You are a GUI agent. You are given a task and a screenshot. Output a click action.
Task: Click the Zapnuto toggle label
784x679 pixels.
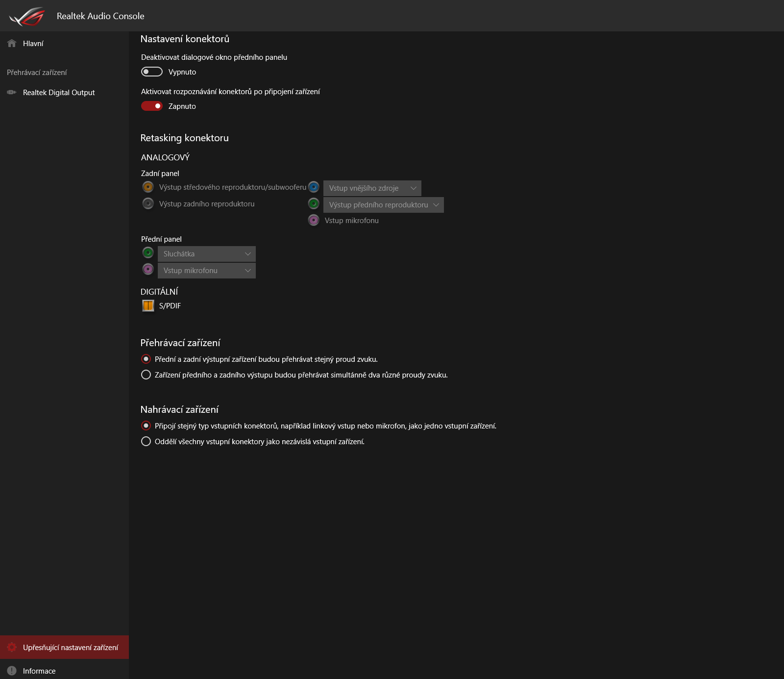click(182, 106)
